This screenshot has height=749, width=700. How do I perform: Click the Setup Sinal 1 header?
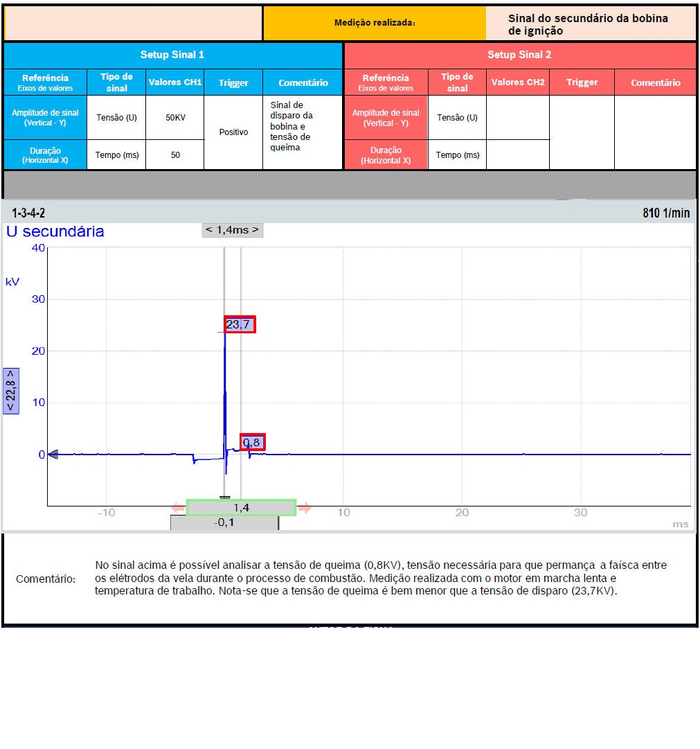[x=172, y=55]
